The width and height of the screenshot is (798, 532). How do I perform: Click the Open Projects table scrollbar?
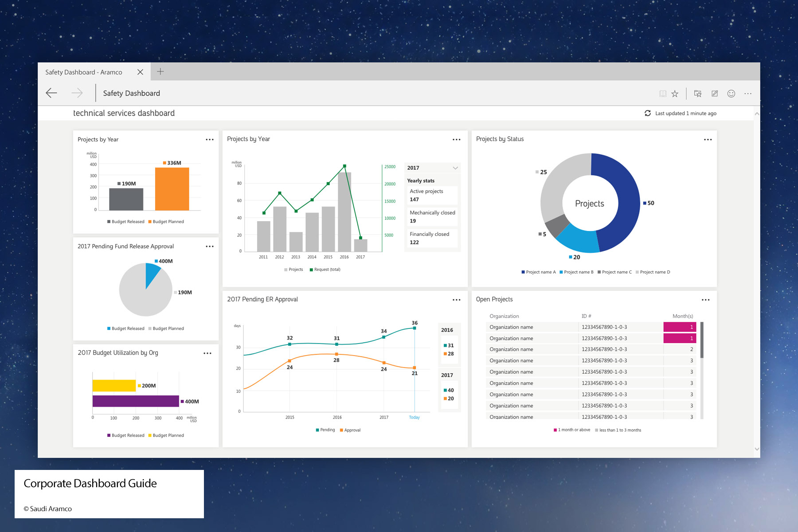[702, 340]
